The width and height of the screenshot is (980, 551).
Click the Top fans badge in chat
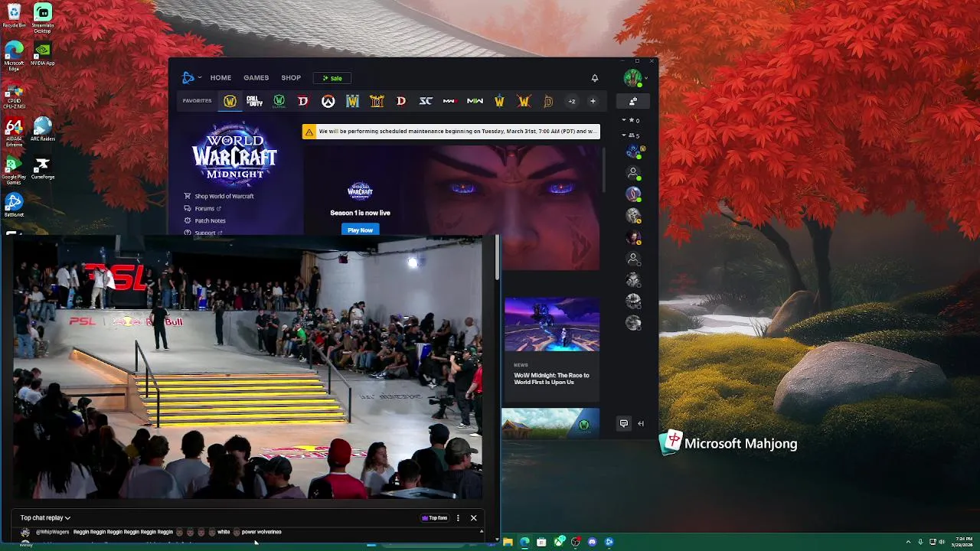434,518
